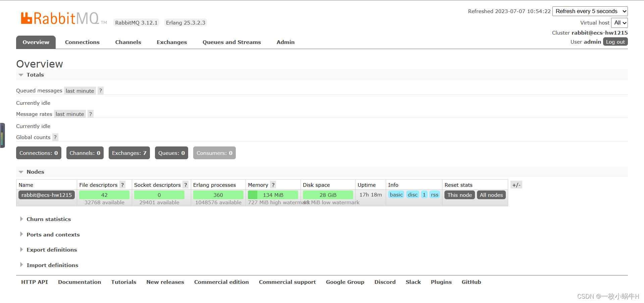Open the Commercial edition link
This screenshot has height=303, width=644.
point(221,282)
